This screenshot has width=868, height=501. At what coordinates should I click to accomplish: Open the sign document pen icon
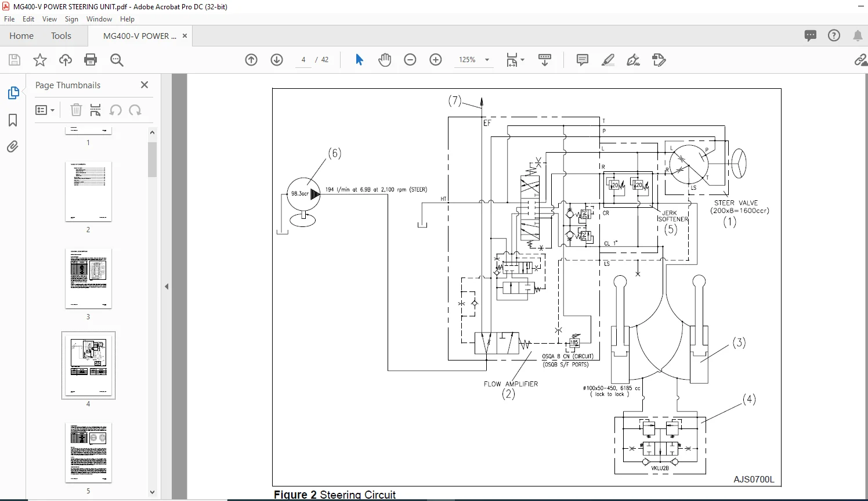coord(634,60)
